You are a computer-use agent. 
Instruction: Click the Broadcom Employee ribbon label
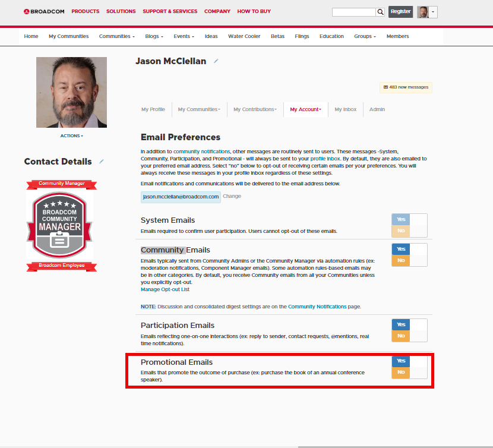pyautogui.click(x=62, y=266)
